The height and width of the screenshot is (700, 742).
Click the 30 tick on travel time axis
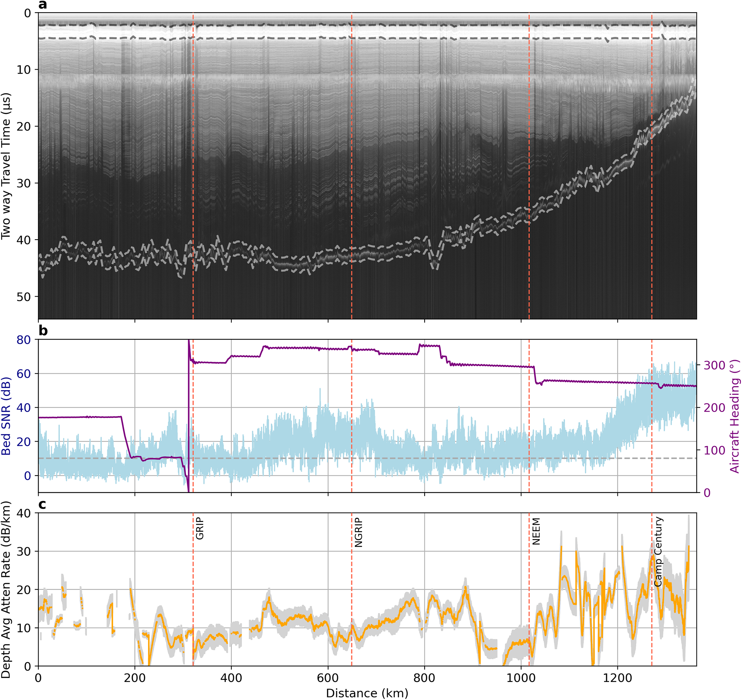coord(24,183)
